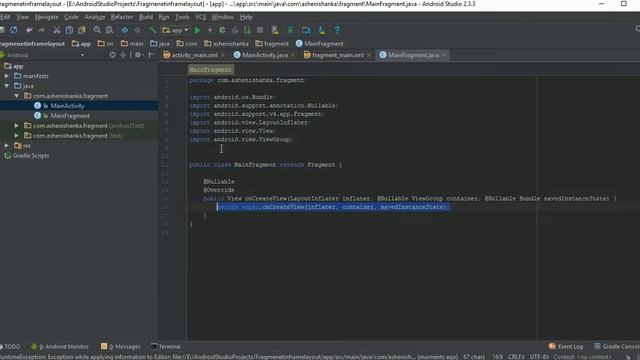Viewport: 640px width, 360px height.
Task: Open the Analyze menu
Action: [95, 17]
